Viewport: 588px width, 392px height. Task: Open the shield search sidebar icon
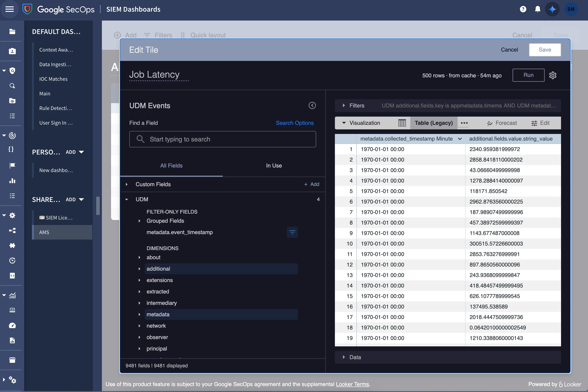(x=12, y=71)
